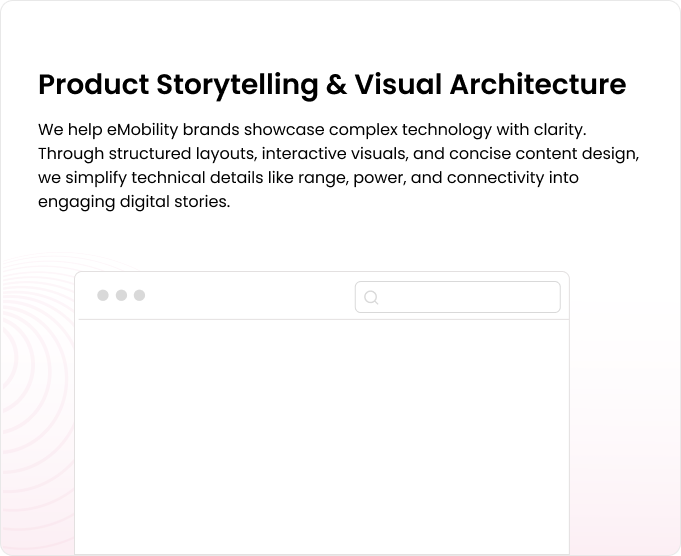Viewport: 681px width, 556px height.
Task: Click the words "Product Storytelling" in the heading
Action: pos(176,85)
